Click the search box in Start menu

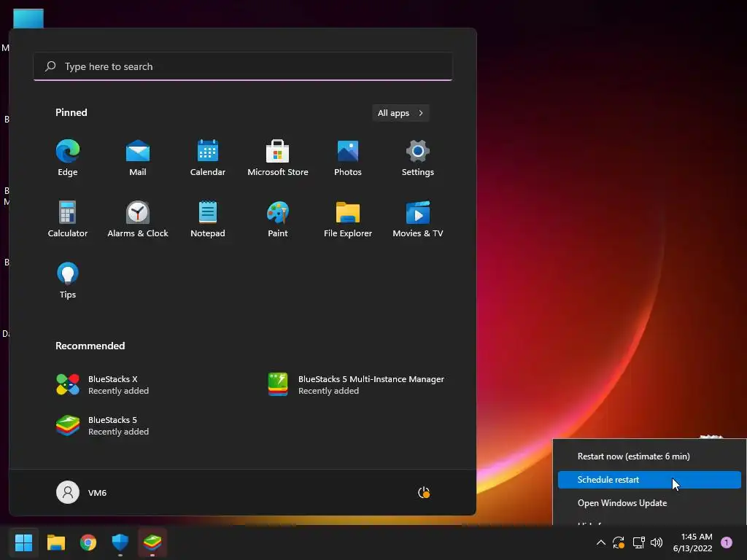point(243,66)
